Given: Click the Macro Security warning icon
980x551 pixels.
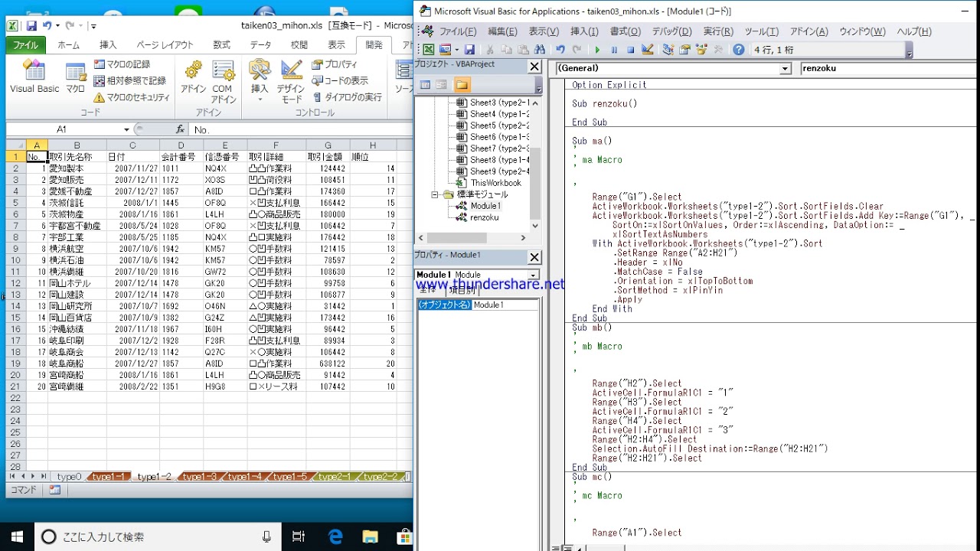Looking at the screenshot, I should pos(99,97).
